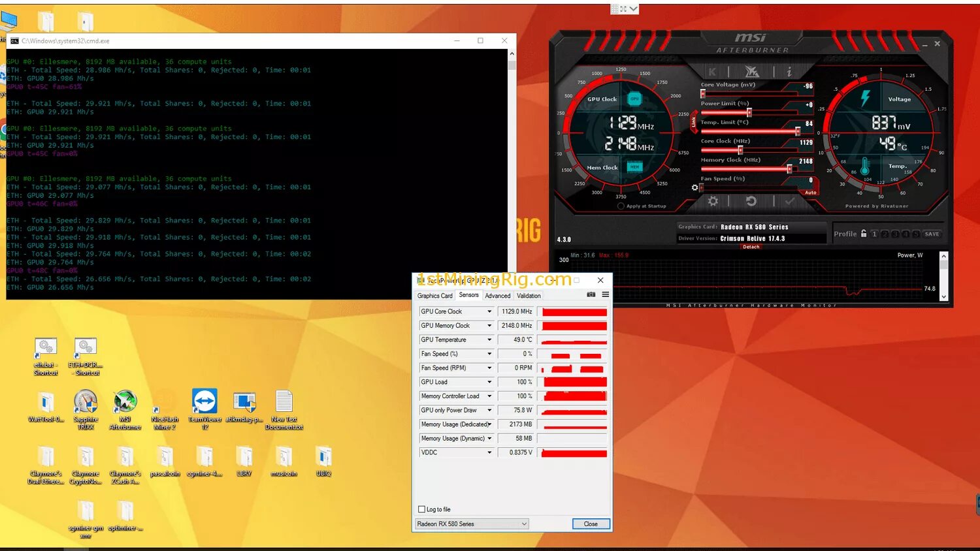
Task: Toggle the Link button between power and temp
Action: click(694, 121)
